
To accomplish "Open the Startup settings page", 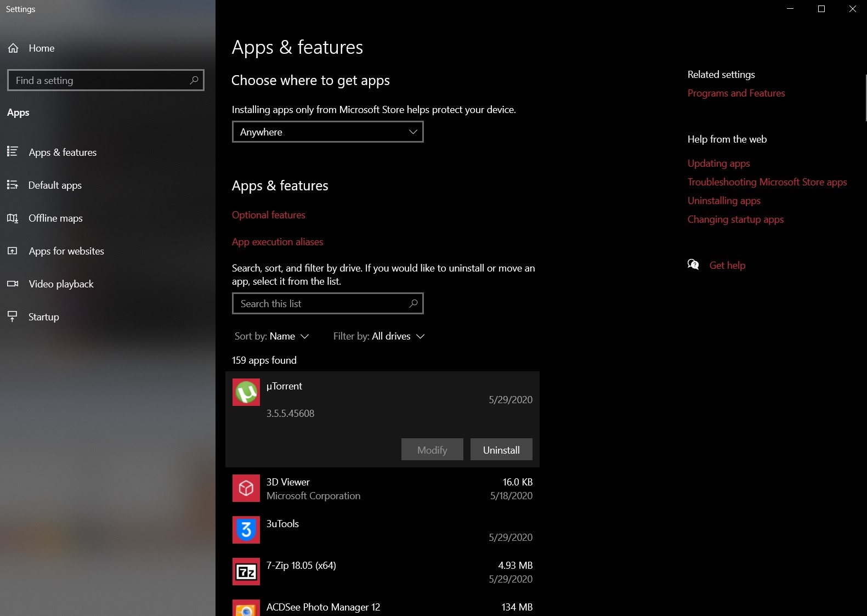I will [x=43, y=317].
